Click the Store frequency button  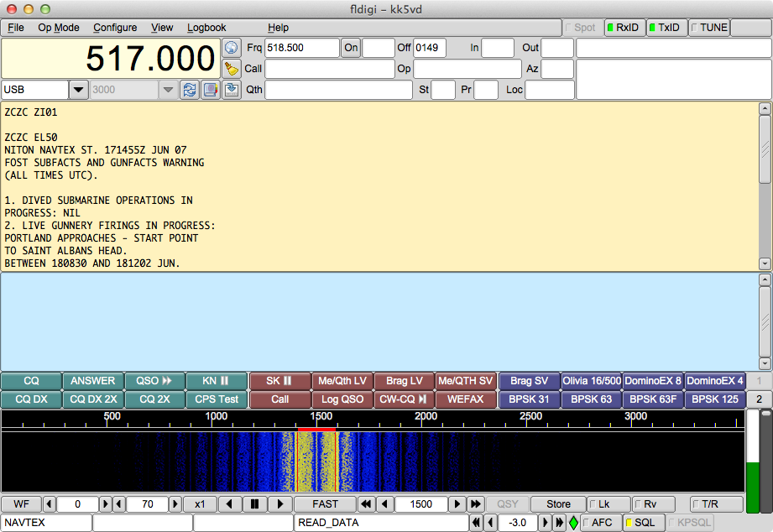[558, 504]
